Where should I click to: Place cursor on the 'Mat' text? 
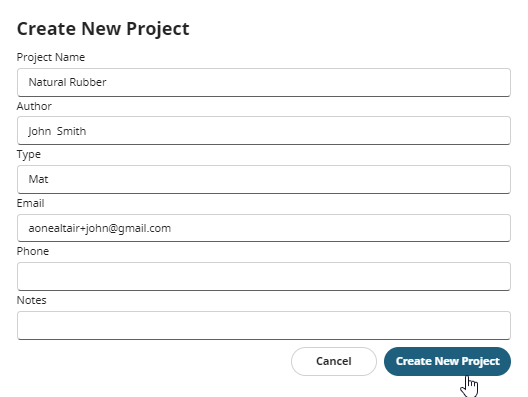[x=38, y=179]
